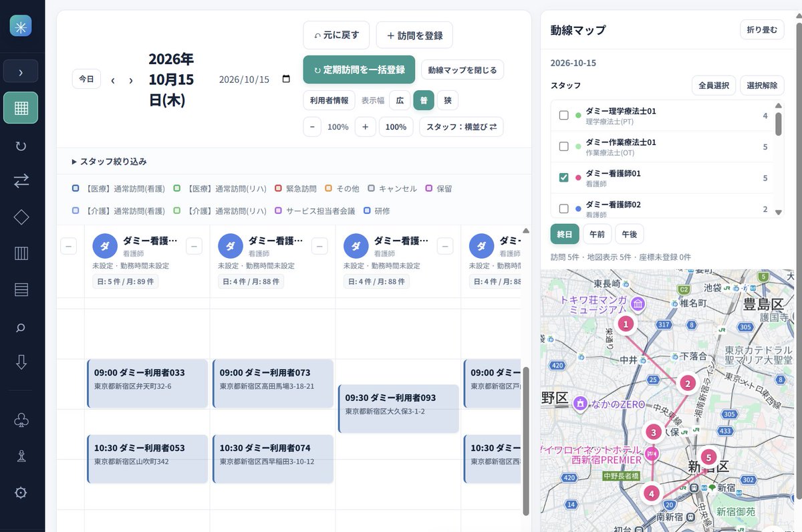This screenshot has width=802, height=532.
Task: Click map route marker number 1
Action: 626,324
